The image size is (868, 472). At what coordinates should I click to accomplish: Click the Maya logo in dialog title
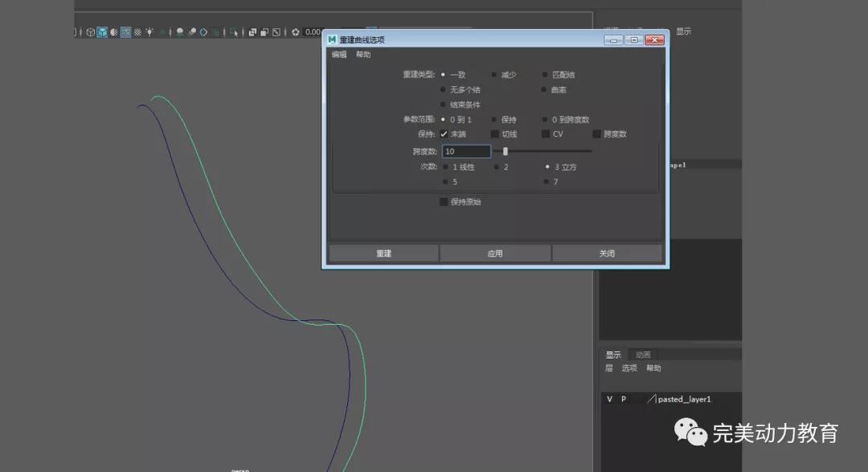pyautogui.click(x=332, y=39)
